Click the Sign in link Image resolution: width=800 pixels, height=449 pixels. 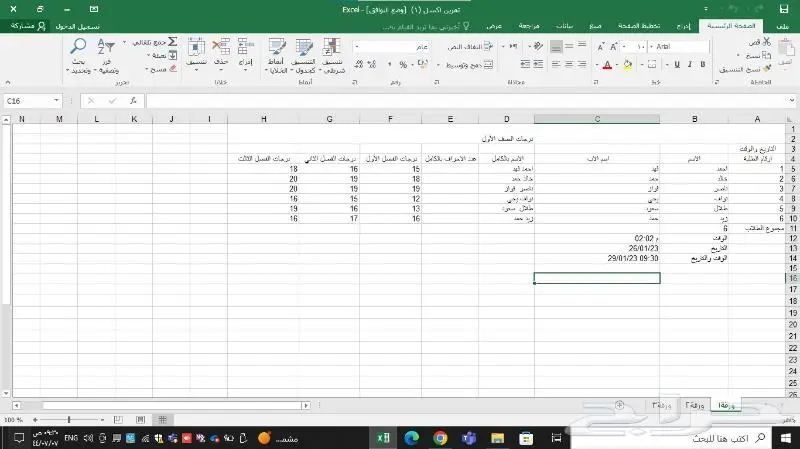click(x=78, y=26)
